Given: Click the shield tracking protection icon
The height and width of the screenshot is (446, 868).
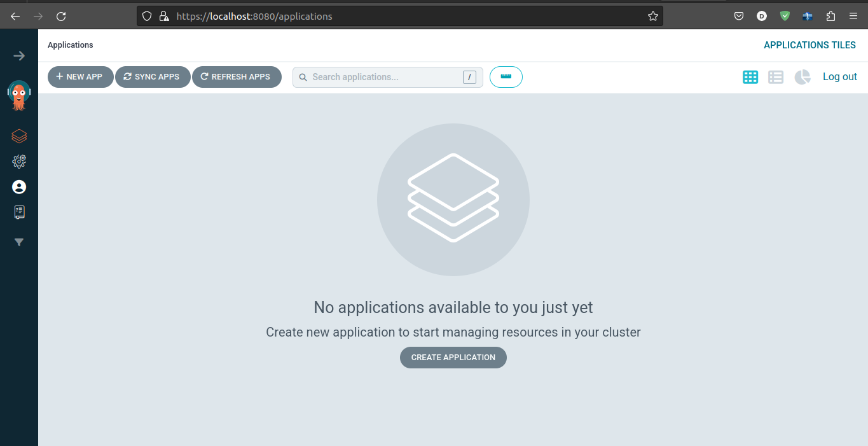Looking at the screenshot, I should pos(147,17).
